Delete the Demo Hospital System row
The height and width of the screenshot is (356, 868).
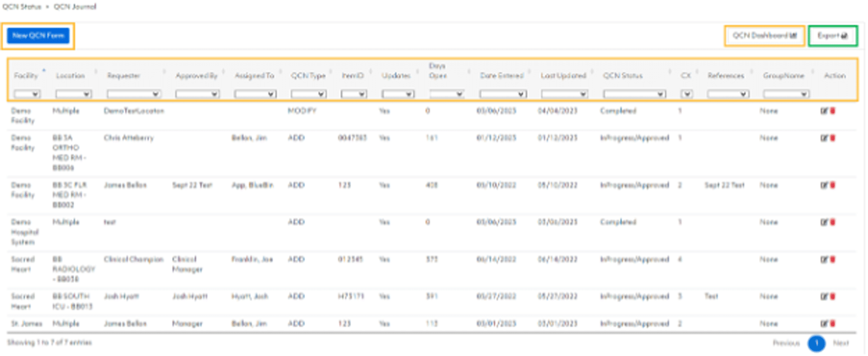[x=832, y=222]
